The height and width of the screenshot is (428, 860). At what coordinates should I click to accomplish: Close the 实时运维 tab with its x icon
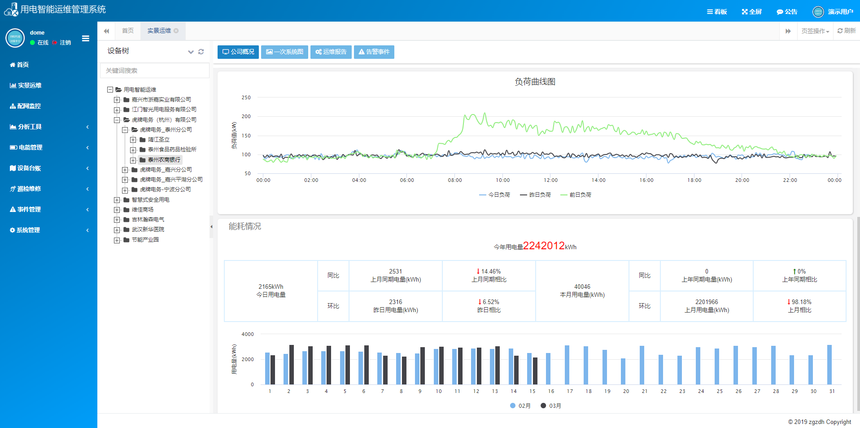coord(176,31)
